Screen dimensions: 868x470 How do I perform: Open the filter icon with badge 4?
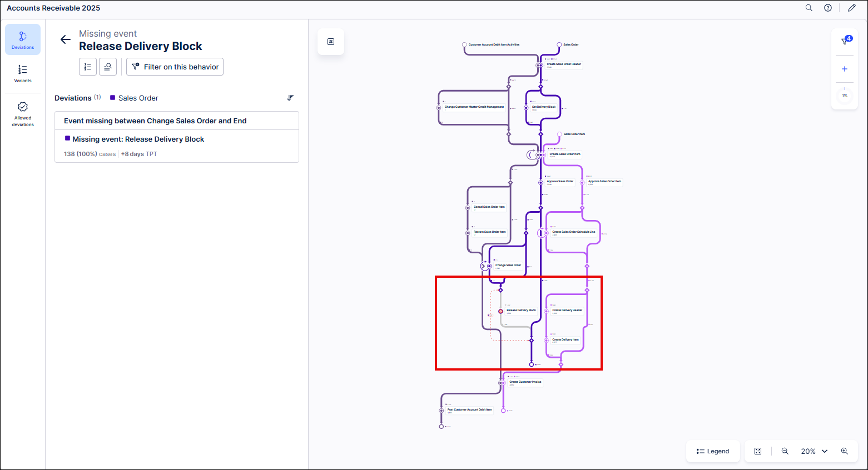(845, 41)
